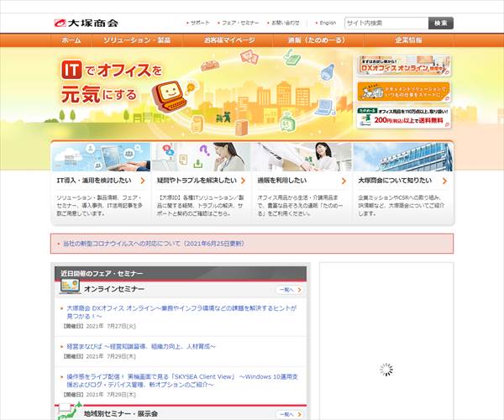The width and height of the screenshot is (504, 420).
Task: Open 一覧へ for オンラインセミナー
Action: click(289, 290)
